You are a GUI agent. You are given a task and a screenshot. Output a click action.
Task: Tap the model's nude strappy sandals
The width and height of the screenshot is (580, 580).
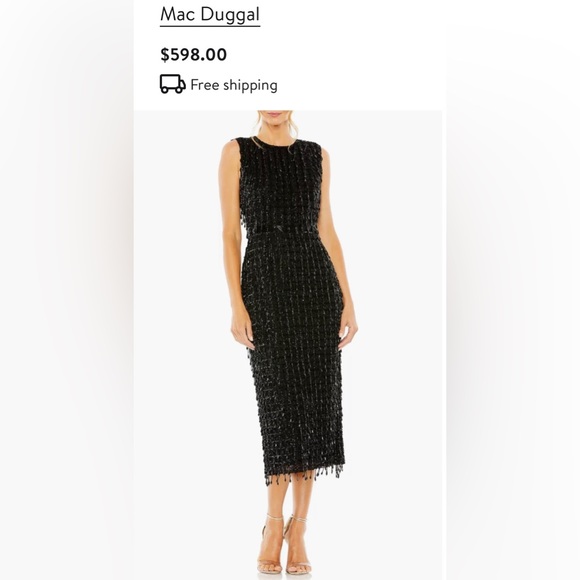tap(285, 547)
